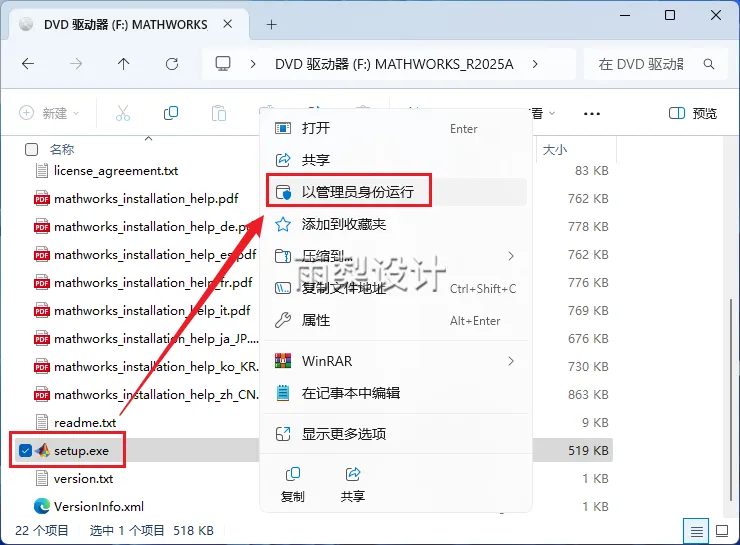Select file readme.txt
The width and height of the screenshot is (740, 545).
point(85,422)
